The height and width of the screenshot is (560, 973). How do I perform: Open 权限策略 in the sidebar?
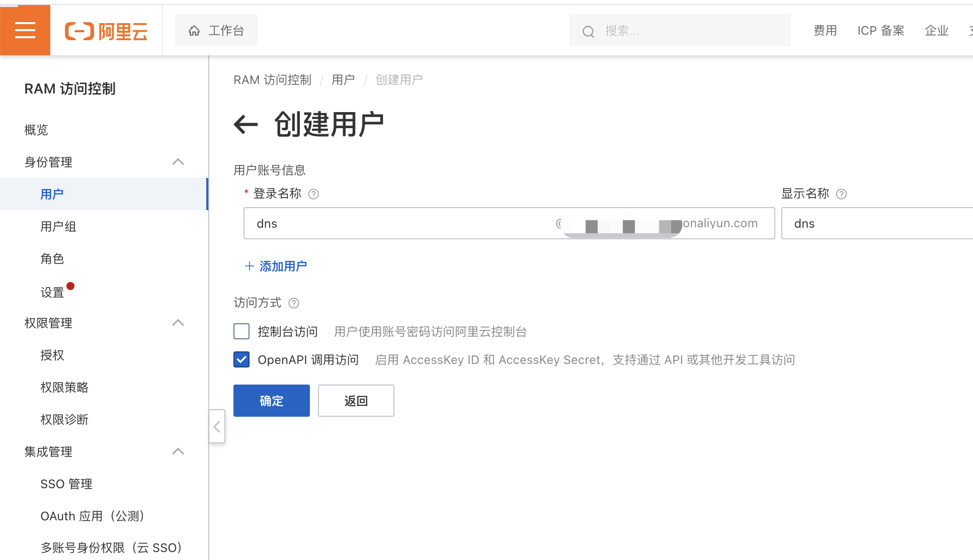tap(64, 388)
